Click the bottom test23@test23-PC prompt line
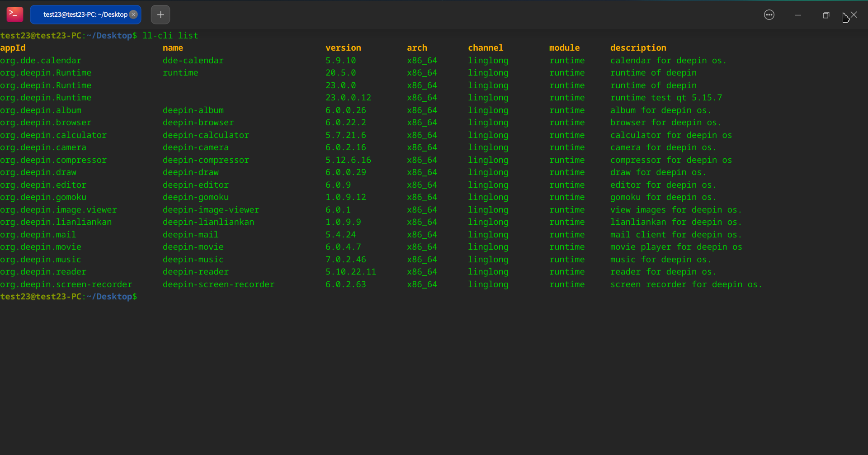 69,297
